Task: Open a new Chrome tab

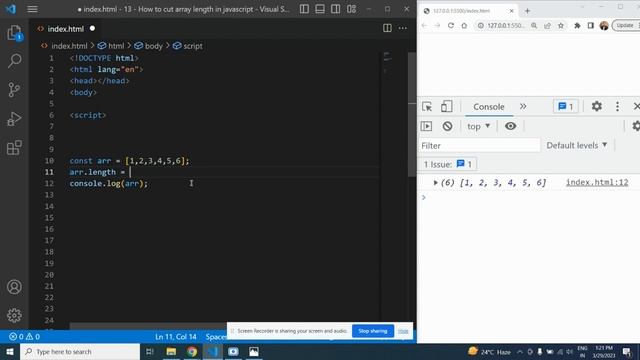Action: [527, 11]
